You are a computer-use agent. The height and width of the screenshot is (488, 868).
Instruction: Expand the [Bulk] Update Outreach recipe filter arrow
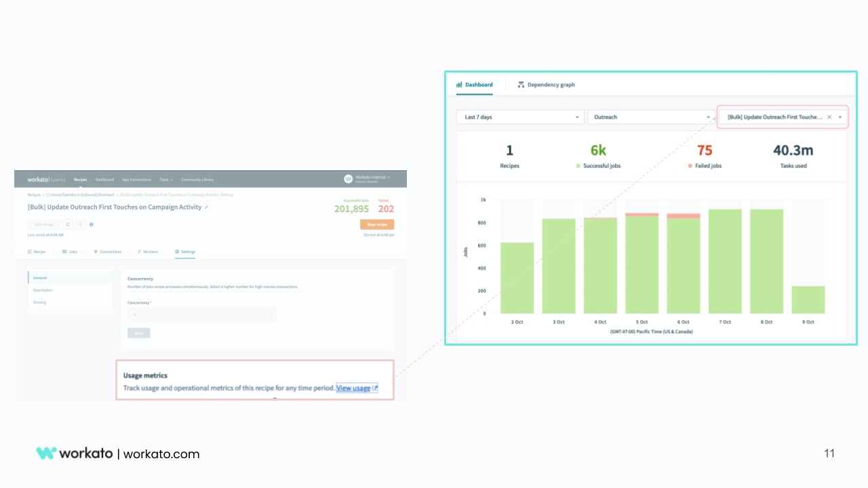point(840,117)
